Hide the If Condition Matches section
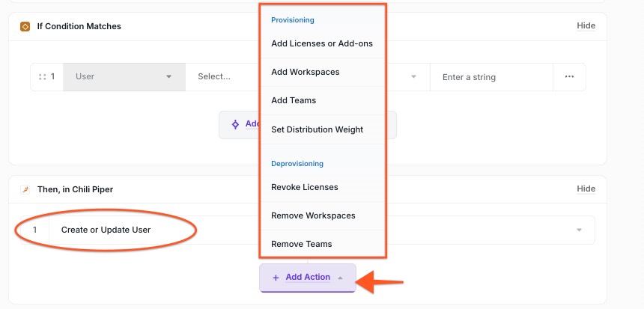This screenshot has height=309, width=644. tap(586, 25)
